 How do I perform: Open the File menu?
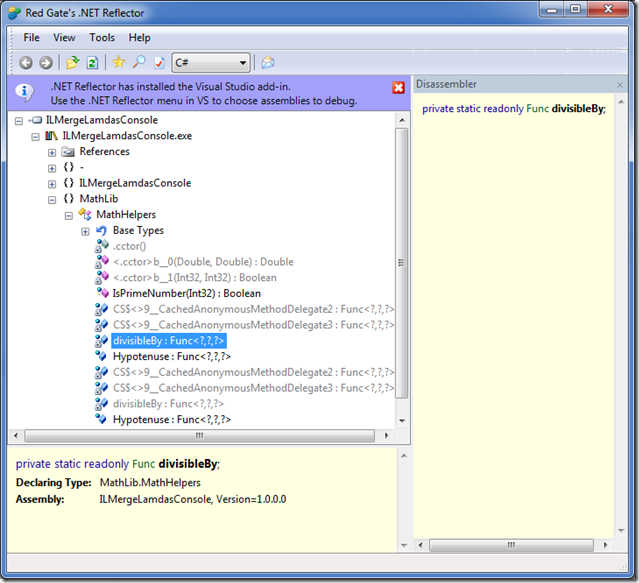(x=31, y=37)
